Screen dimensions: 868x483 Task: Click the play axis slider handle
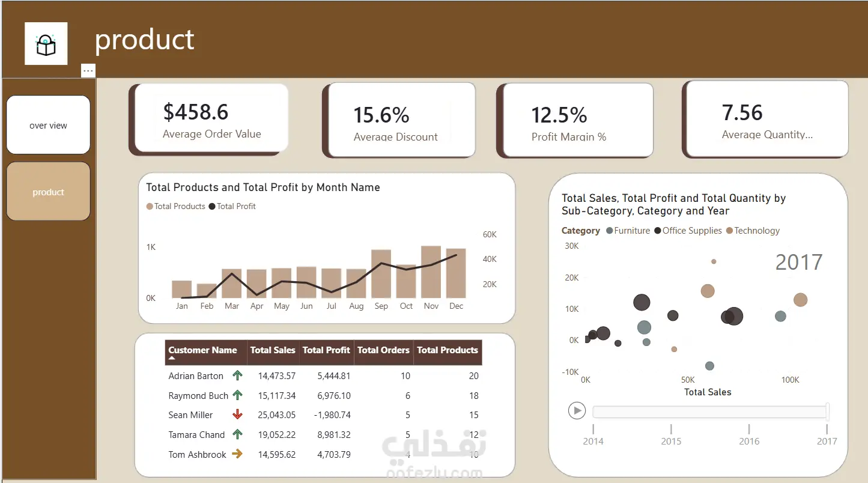827,412
